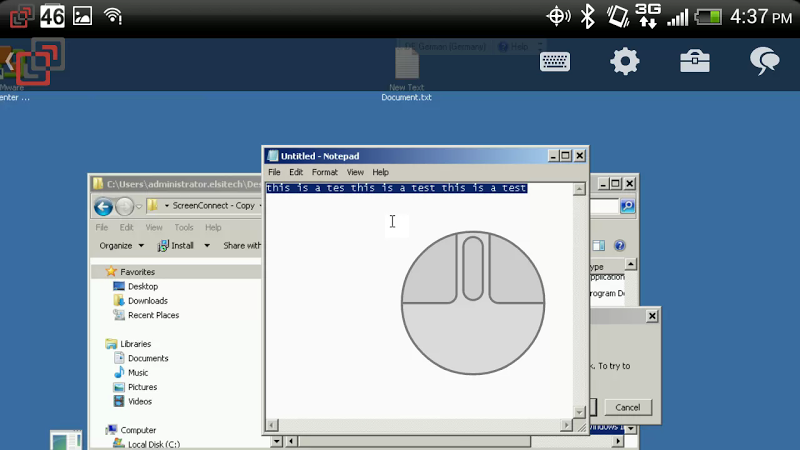This screenshot has height=450, width=800.
Task: Select Downloads under Favorites
Action: pyautogui.click(x=147, y=301)
